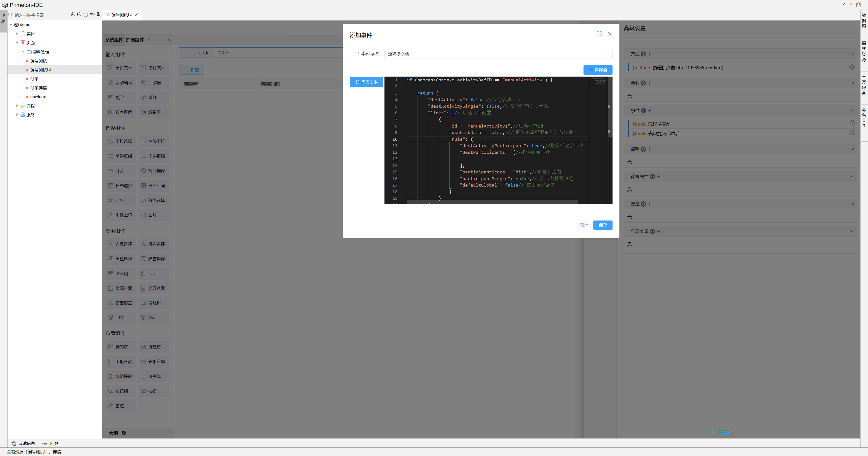Toggle fullscreen for the 添加事件 dialog
This screenshot has width=868, height=456.
coord(599,34)
